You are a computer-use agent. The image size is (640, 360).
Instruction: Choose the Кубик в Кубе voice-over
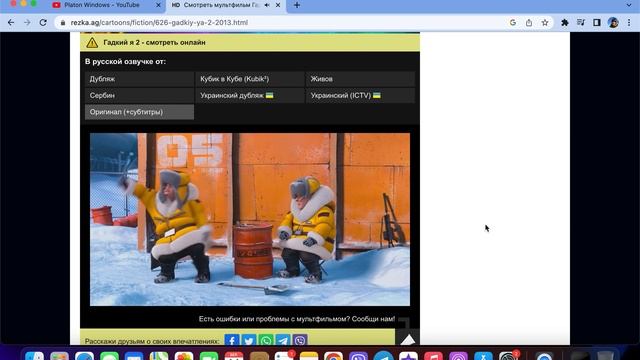coord(250,79)
